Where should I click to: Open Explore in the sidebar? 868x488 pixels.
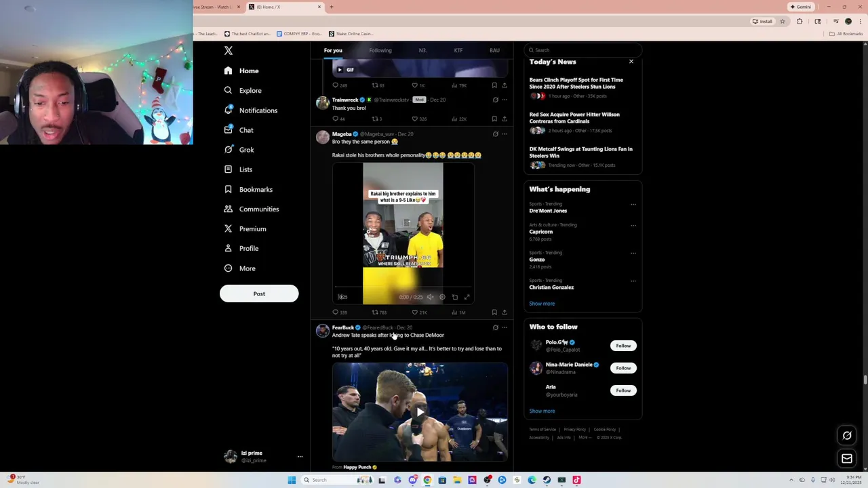(x=243, y=90)
